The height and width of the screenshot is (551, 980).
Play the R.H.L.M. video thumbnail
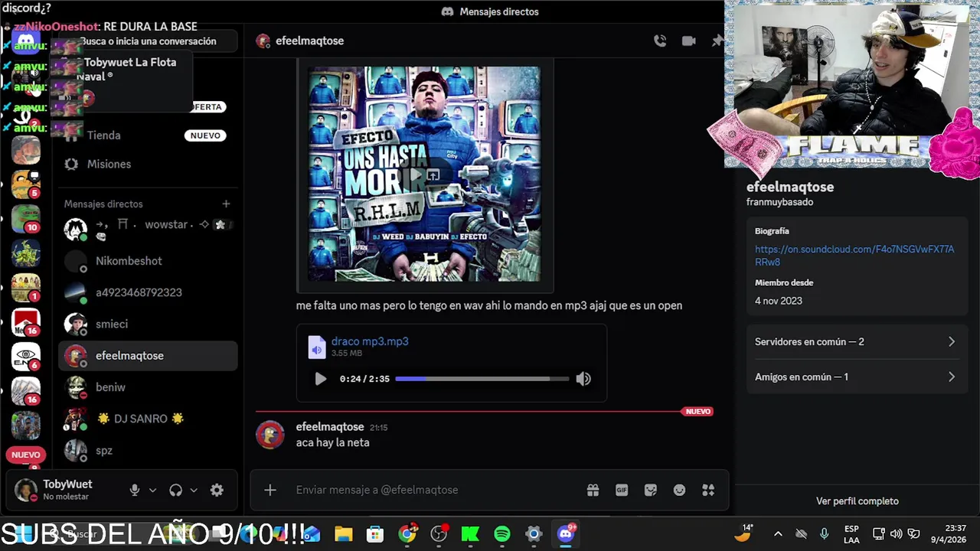415,175
